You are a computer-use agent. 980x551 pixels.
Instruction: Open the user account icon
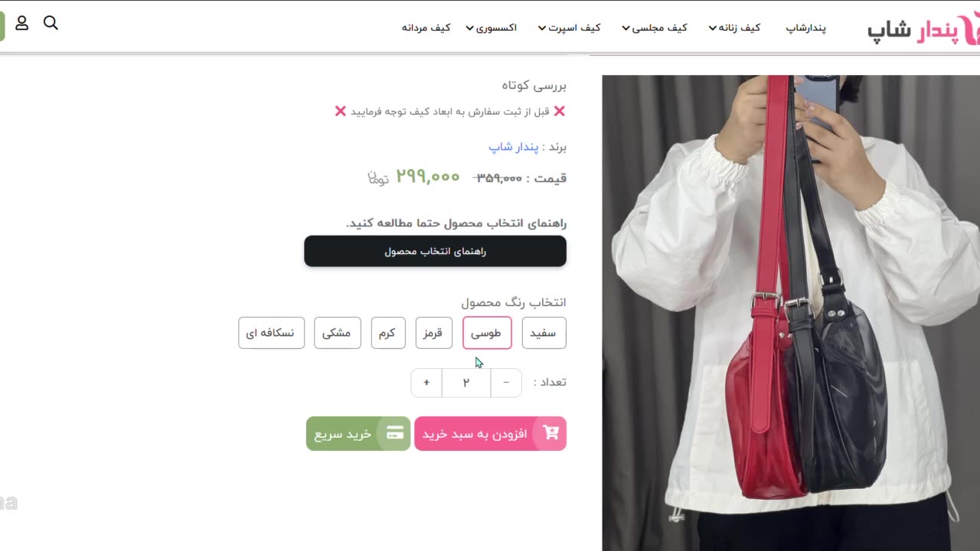pos(22,23)
